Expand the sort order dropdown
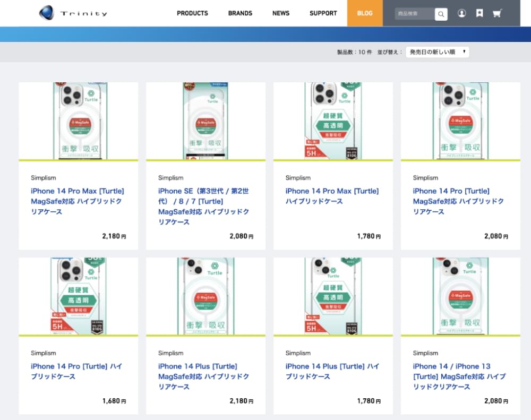The image size is (531, 420). pos(437,52)
